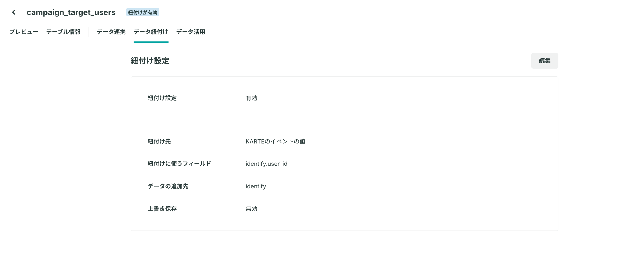Click the KARTEのイベントの値 value
Image resolution: width=644 pixels, height=254 pixels.
(x=275, y=142)
